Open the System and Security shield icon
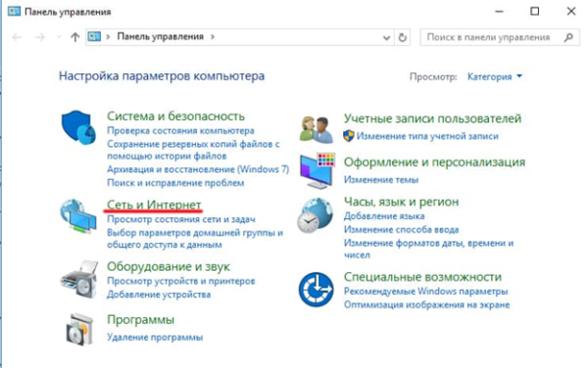The image size is (588, 368). (78, 127)
